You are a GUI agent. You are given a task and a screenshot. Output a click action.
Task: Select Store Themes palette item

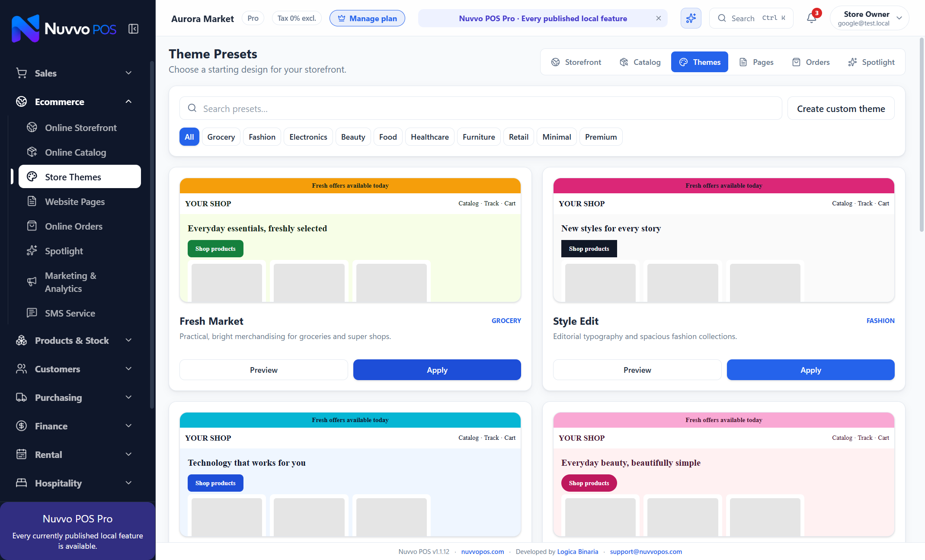80,177
